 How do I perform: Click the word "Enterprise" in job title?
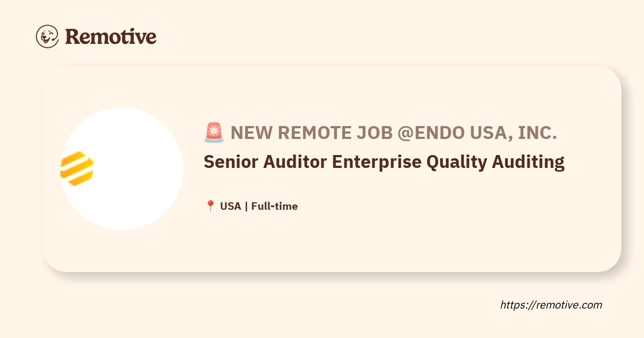pos(377,162)
